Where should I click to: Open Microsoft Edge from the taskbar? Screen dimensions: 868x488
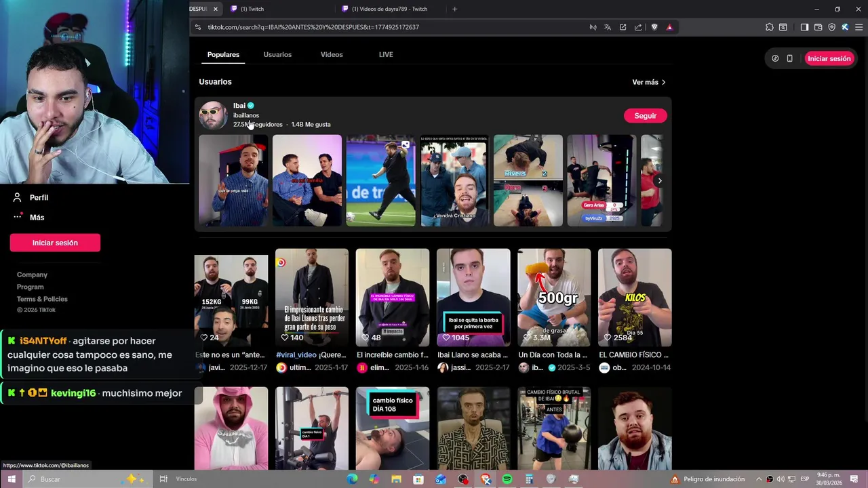tap(352, 479)
